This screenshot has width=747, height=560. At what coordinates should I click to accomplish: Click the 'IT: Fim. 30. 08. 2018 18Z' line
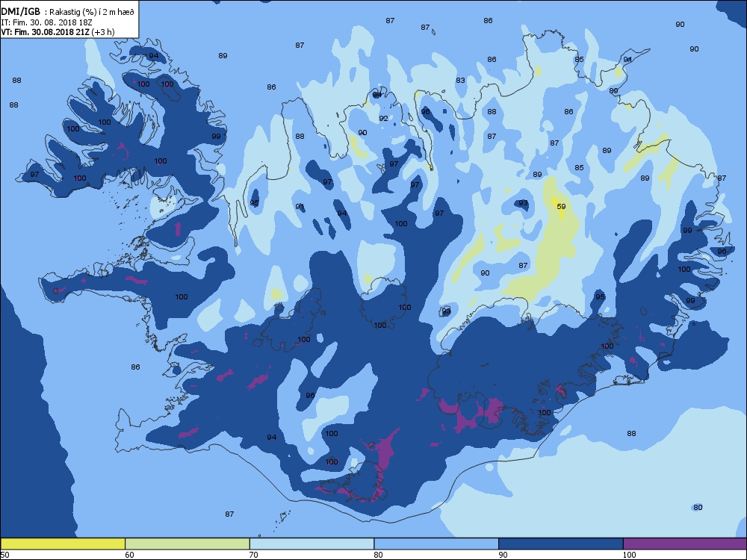(46, 22)
